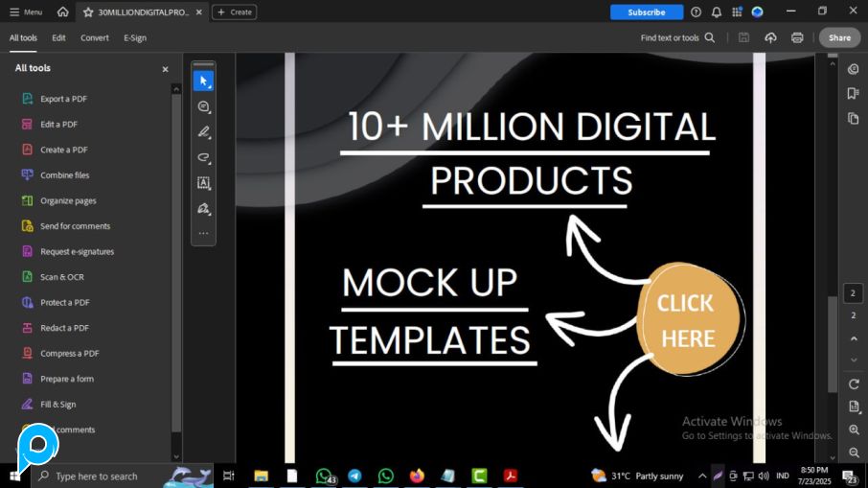This screenshot has height=488, width=868.
Task: Select the Highlight pen tool
Action: pos(203,132)
